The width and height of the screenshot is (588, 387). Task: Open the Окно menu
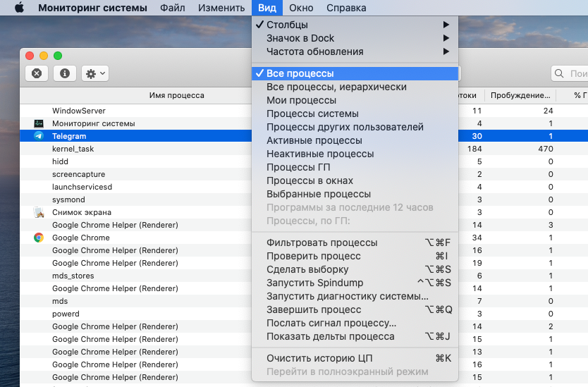click(301, 8)
